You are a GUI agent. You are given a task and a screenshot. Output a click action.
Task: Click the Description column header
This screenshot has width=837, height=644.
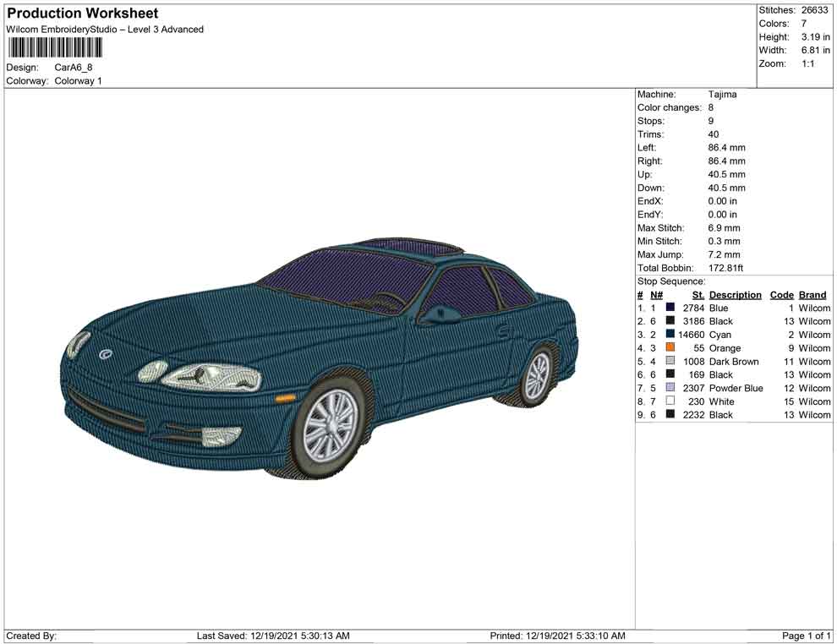[735, 295]
